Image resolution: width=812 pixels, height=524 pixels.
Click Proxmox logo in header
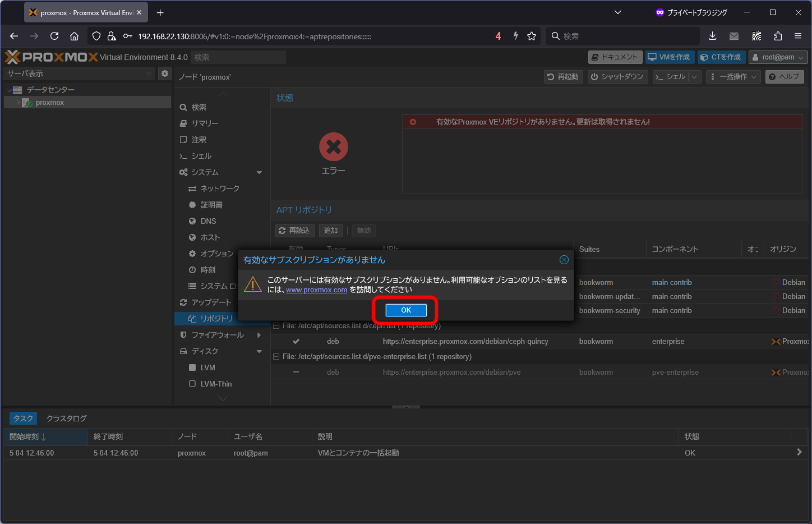click(52, 57)
